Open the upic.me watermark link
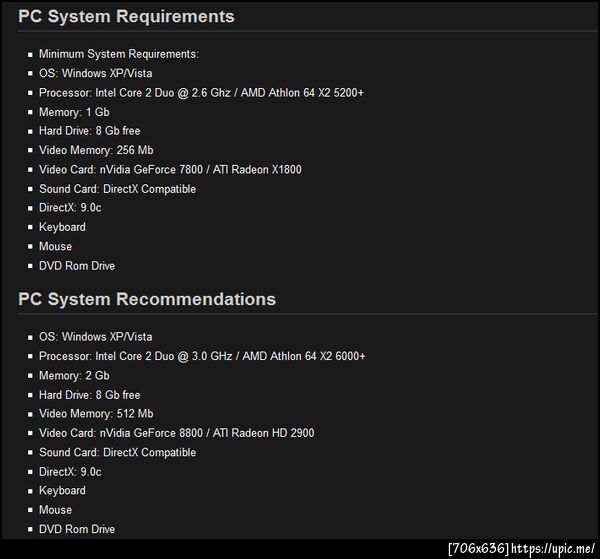Viewport: 600px width, 559px height. click(554, 548)
